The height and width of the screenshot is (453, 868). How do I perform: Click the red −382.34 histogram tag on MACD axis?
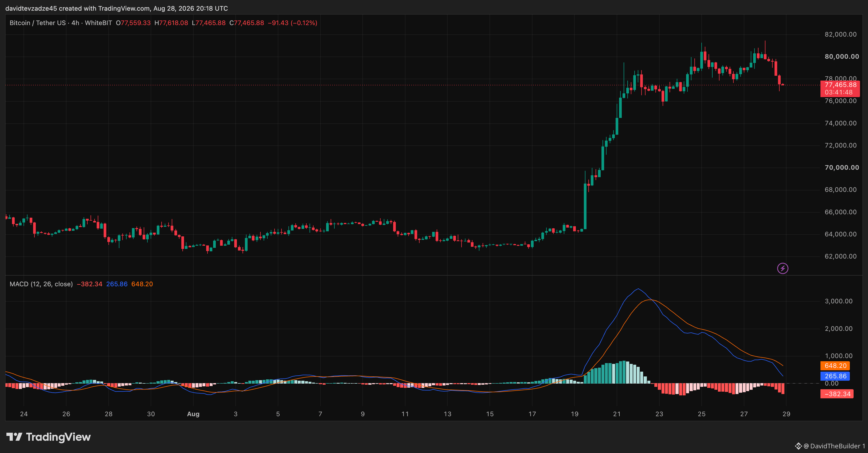(837, 394)
